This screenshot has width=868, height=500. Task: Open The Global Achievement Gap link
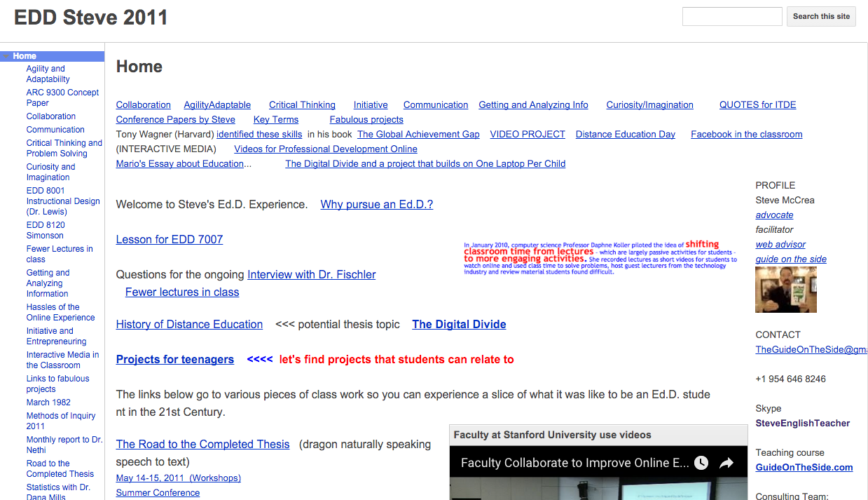pyautogui.click(x=418, y=135)
